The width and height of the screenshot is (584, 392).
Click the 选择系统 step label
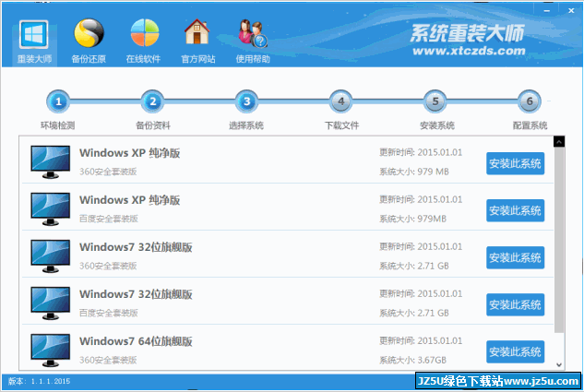(x=246, y=125)
